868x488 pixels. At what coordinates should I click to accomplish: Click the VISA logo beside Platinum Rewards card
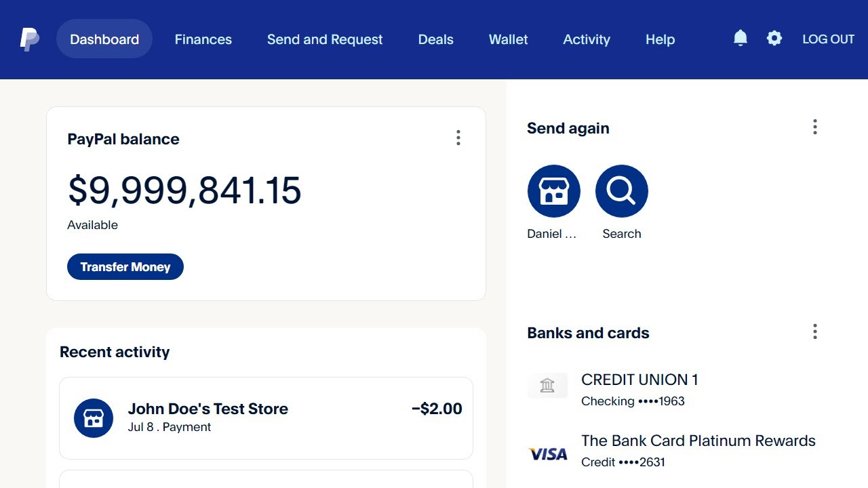(547, 454)
